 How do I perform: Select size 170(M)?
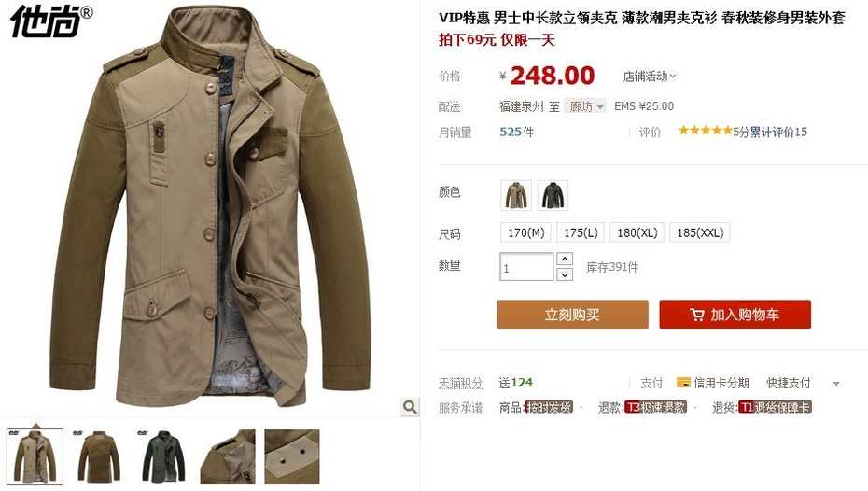pyautogui.click(x=525, y=232)
